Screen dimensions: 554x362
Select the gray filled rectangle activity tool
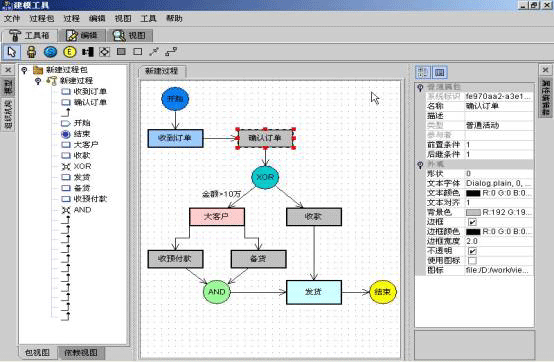pos(121,52)
